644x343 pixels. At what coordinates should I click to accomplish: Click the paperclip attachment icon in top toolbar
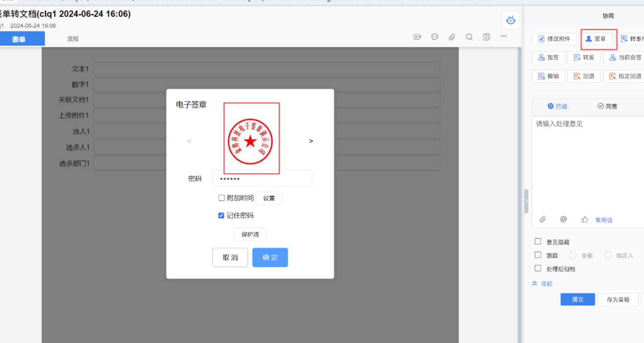click(x=452, y=37)
